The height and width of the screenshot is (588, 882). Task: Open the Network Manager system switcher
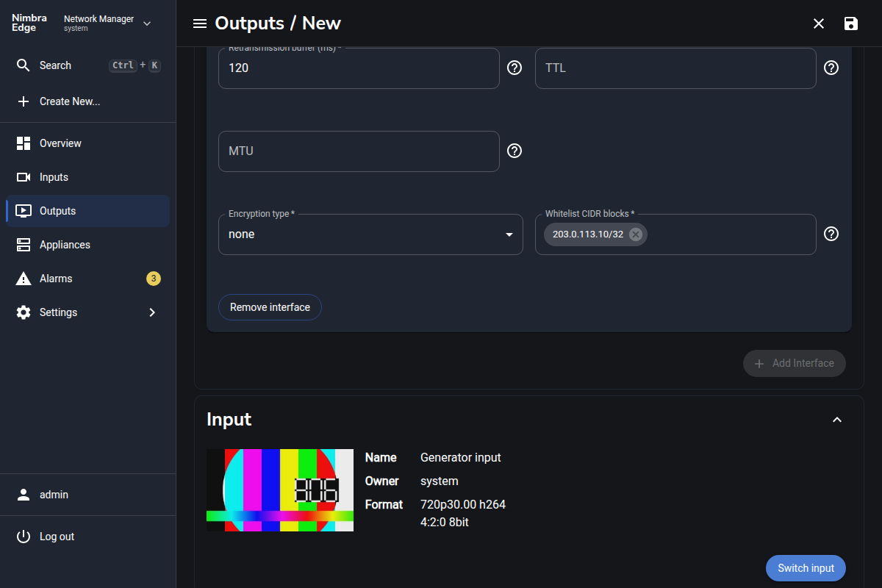point(108,24)
